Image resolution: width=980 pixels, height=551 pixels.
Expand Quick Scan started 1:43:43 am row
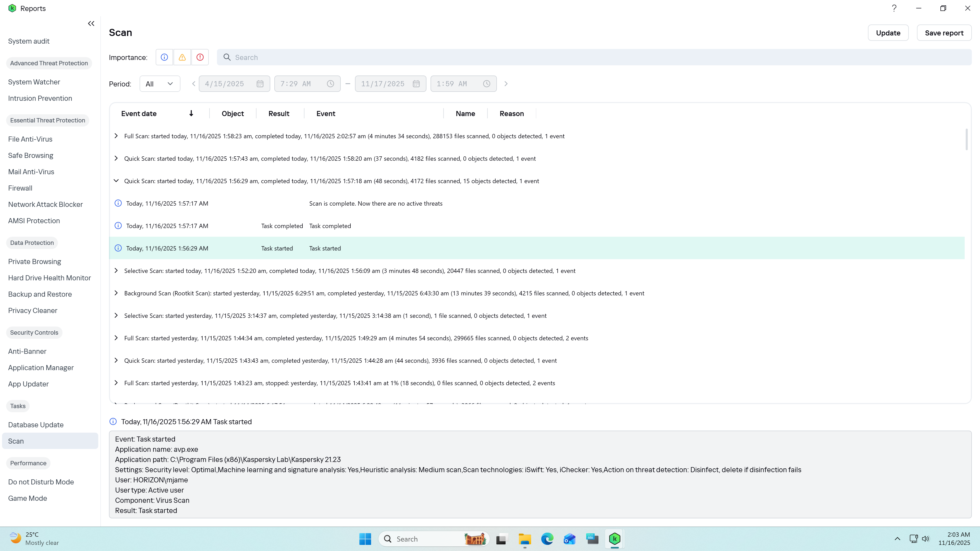coord(116,360)
